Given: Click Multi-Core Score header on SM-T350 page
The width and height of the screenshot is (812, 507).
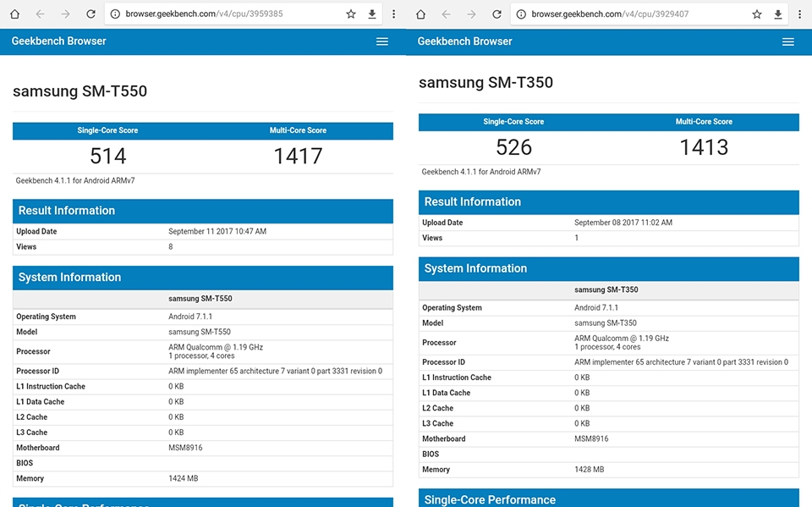Looking at the screenshot, I should click(x=704, y=121).
